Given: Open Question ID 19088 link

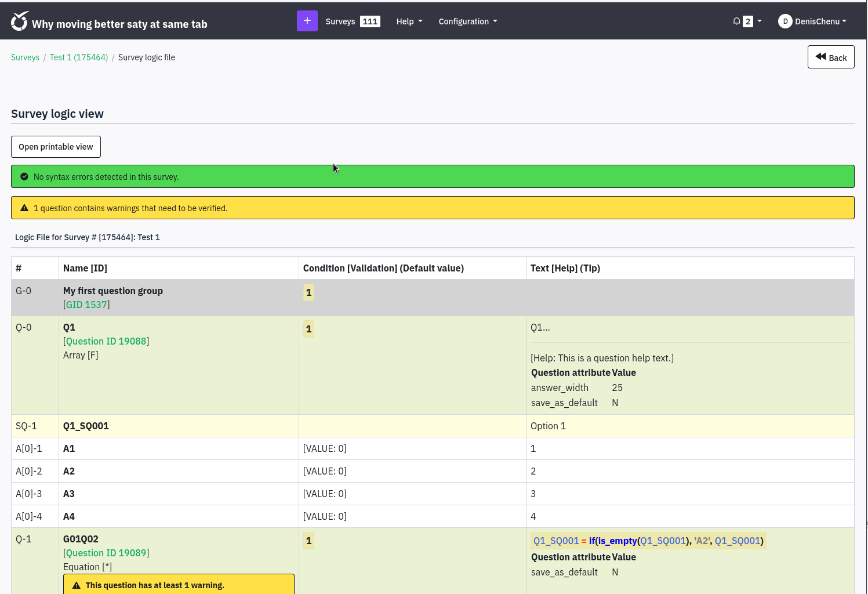Looking at the screenshot, I should pyautogui.click(x=106, y=341).
